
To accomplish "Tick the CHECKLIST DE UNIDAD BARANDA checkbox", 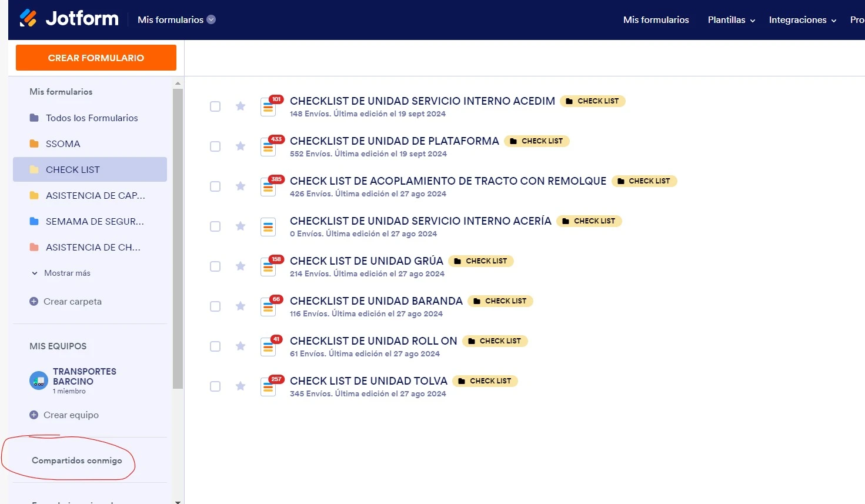I will (x=215, y=306).
